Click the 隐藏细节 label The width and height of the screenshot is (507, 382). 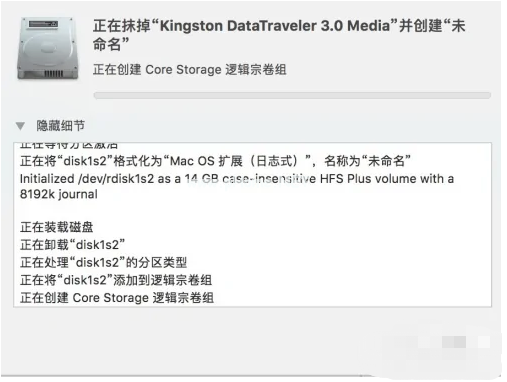point(60,126)
